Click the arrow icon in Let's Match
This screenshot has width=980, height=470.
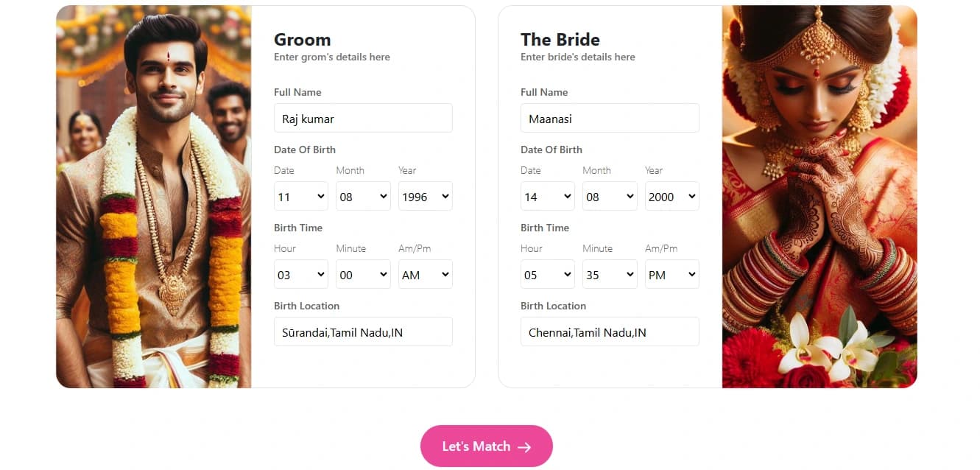pos(524,446)
